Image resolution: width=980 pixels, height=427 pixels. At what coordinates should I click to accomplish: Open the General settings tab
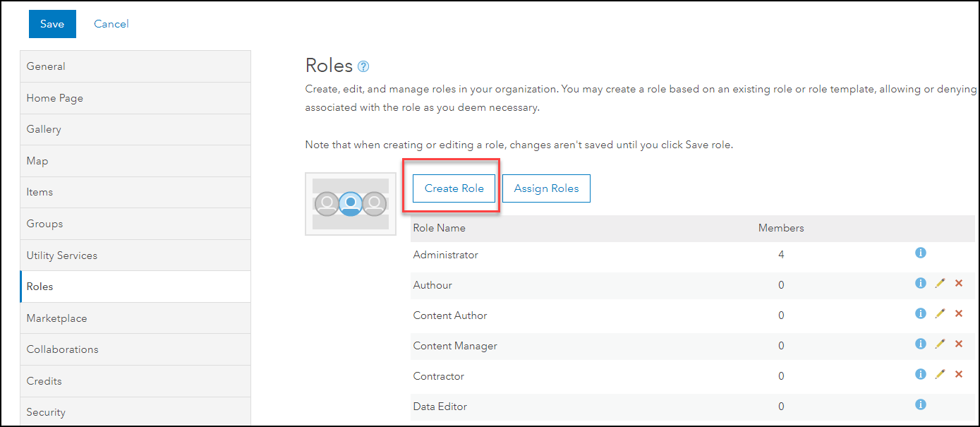click(135, 66)
